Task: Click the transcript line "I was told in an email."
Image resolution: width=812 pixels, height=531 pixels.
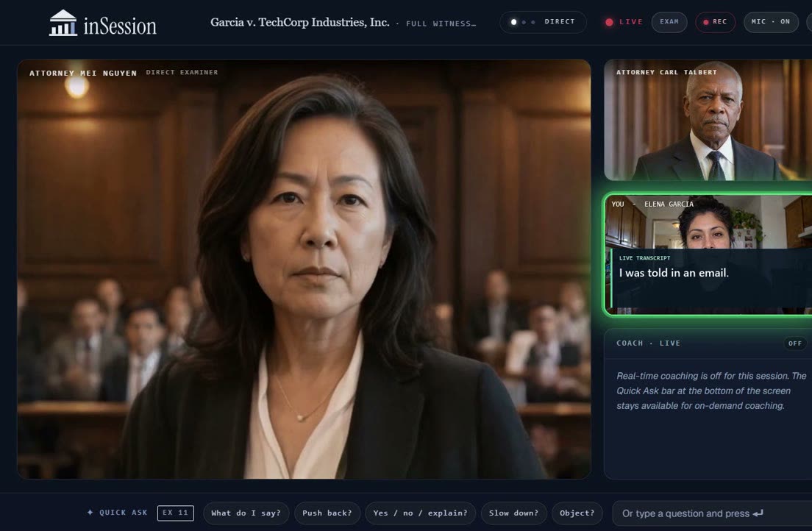Action: coord(674,273)
